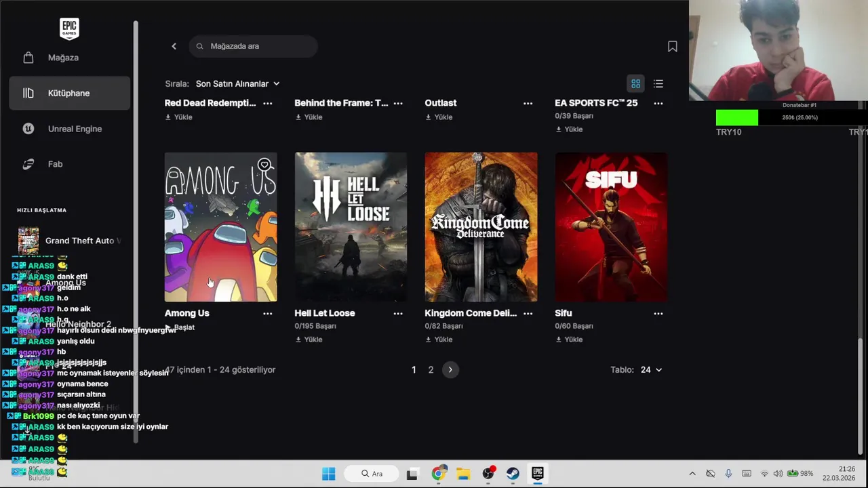The image size is (868, 488).
Task: Open Red Dead Redemption options menu
Action: click(268, 103)
